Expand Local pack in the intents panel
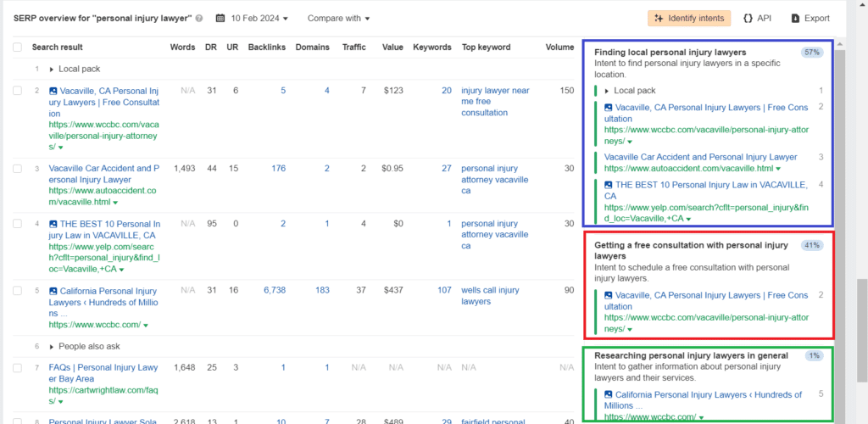The width and height of the screenshot is (868, 424). coord(607,91)
